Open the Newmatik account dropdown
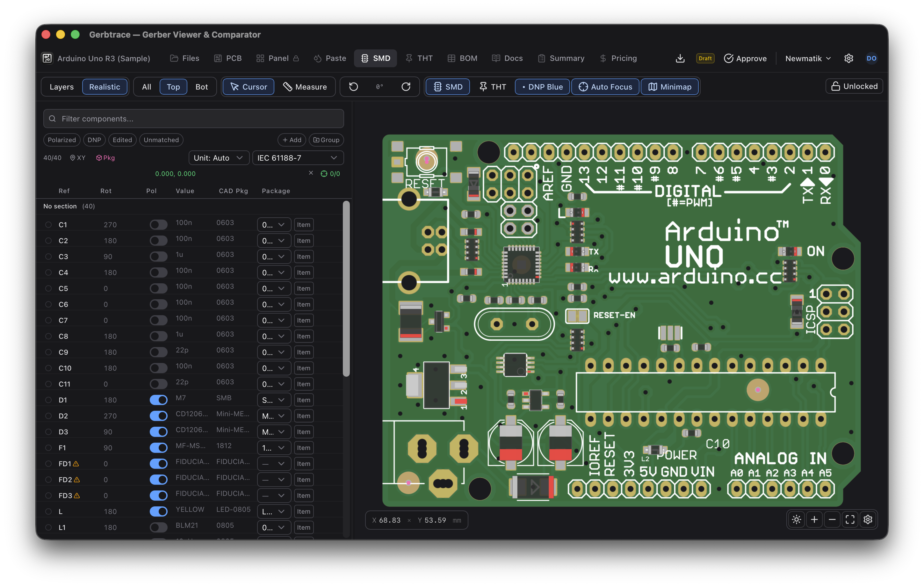This screenshot has width=924, height=587. pos(808,58)
